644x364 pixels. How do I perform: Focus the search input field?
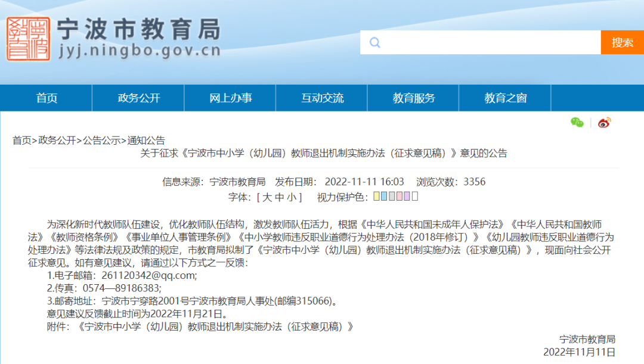[489, 42]
